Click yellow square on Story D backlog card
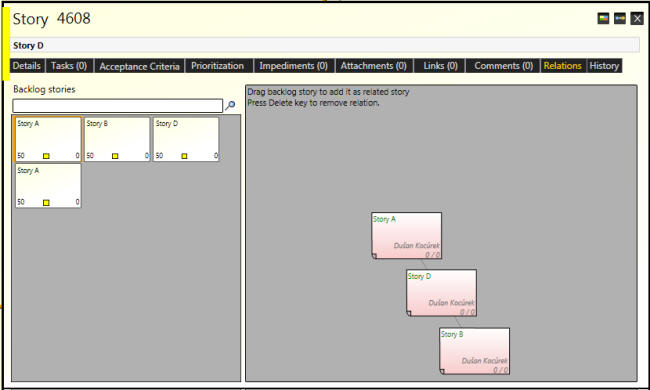Screen dimensions: 650x390 [x=184, y=156]
